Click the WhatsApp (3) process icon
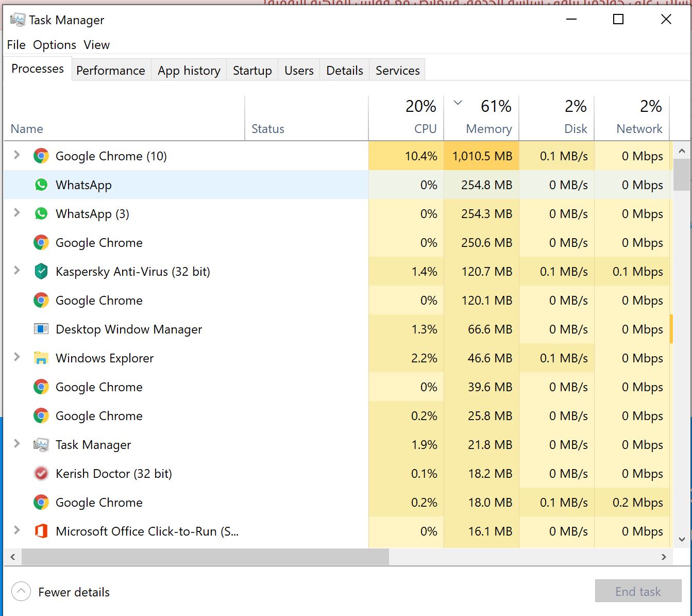692x616 pixels. pyautogui.click(x=41, y=213)
